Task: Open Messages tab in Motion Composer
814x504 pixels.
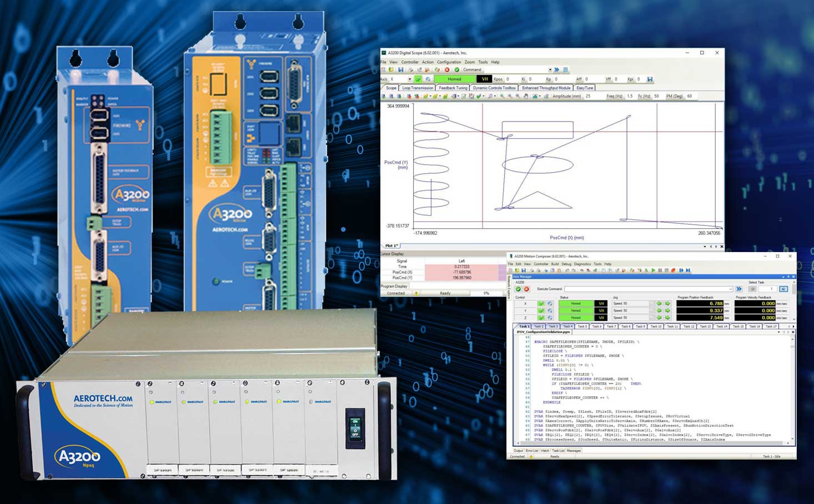Action: [574, 450]
